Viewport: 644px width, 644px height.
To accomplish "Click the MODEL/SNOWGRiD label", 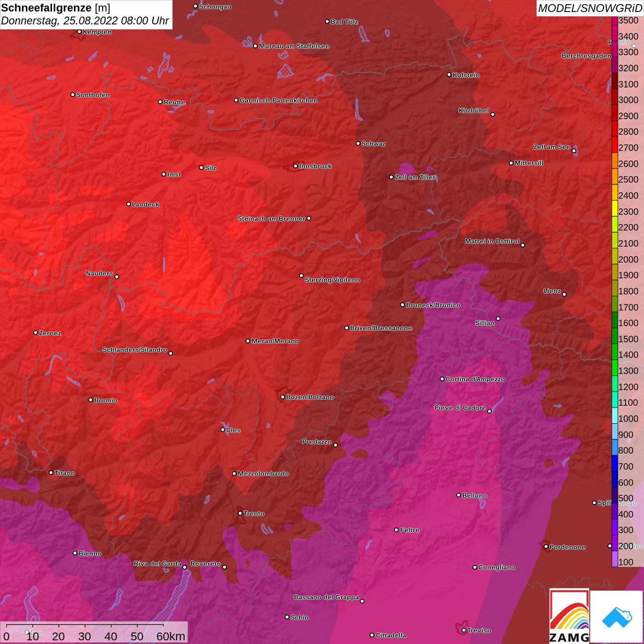I will coord(590,8).
